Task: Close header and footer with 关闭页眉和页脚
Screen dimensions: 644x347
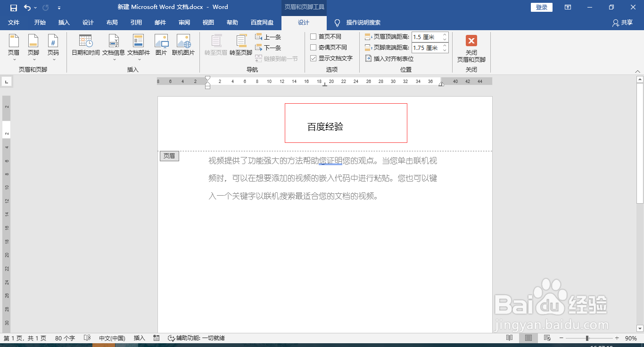Action: 471,49
